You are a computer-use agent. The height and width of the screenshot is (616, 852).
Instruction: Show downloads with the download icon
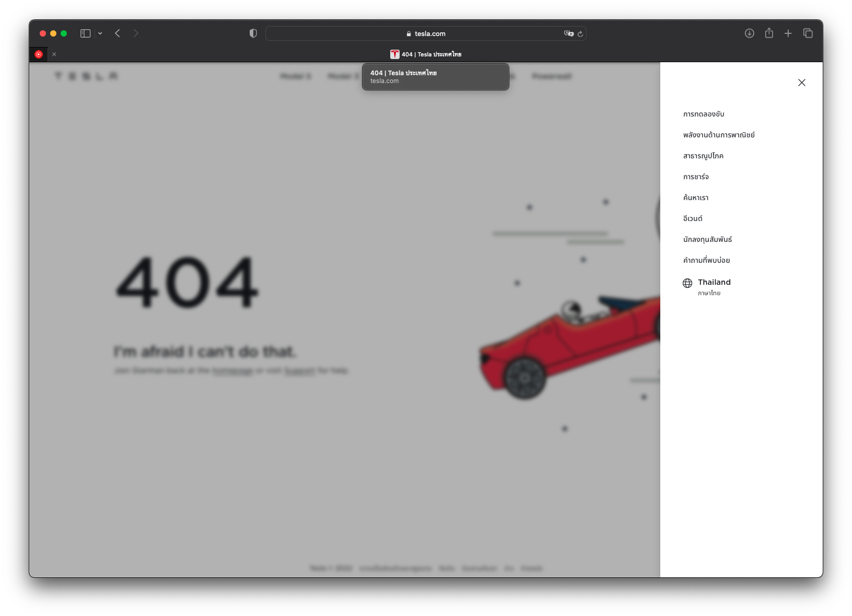tap(749, 33)
